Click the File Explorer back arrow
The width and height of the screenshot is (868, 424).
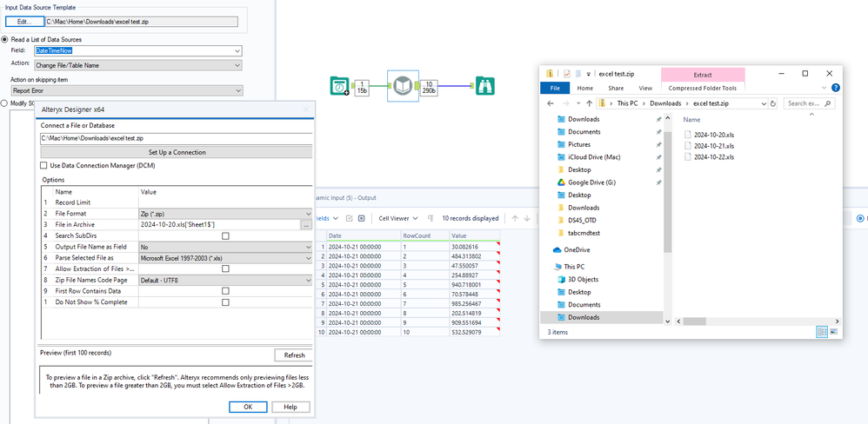click(551, 103)
